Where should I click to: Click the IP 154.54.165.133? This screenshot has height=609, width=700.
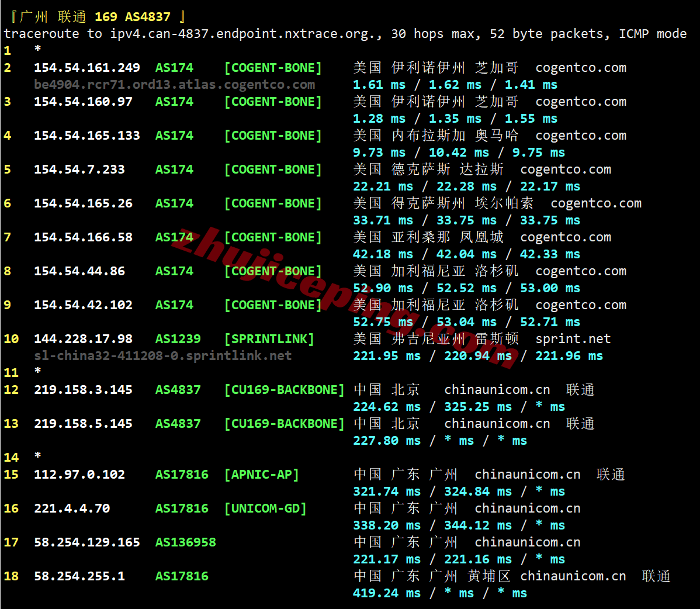pyautogui.click(x=87, y=136)
